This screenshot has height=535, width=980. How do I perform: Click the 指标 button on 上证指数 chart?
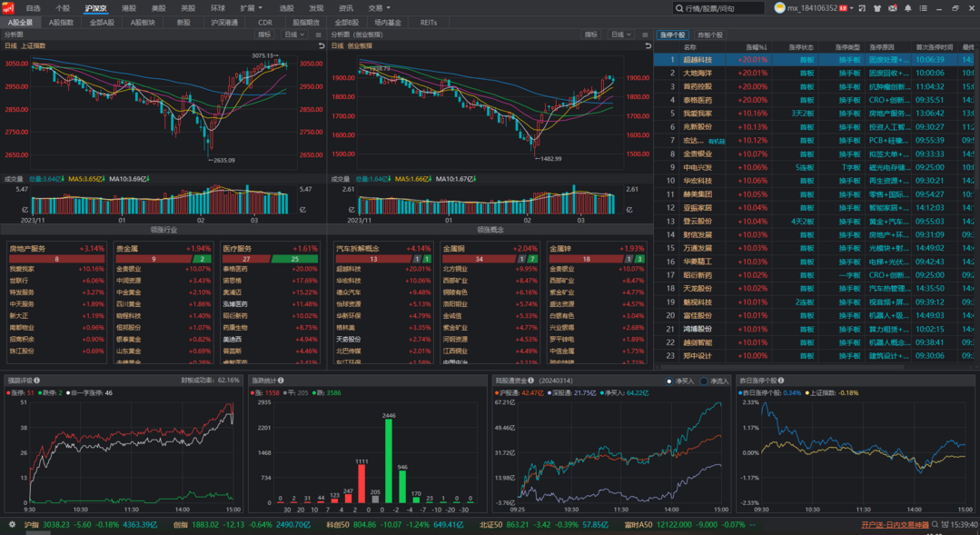coord(264,35)
